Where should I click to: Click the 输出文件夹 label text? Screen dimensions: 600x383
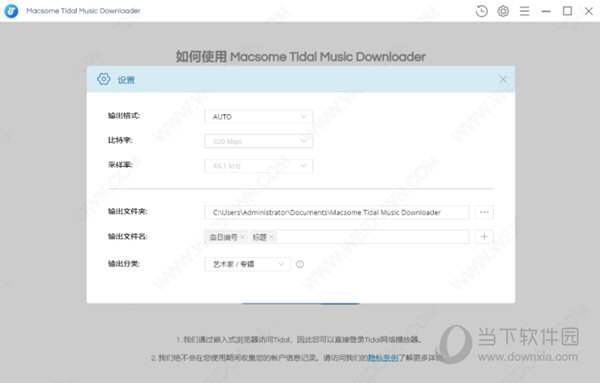[127, 211]
